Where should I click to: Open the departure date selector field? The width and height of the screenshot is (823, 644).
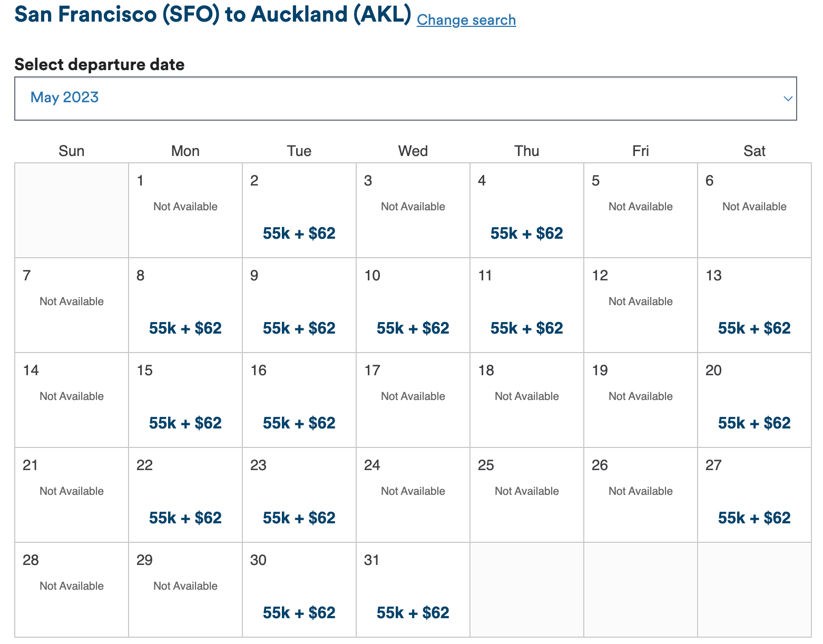pyautogui.click(x=405, y=99)
